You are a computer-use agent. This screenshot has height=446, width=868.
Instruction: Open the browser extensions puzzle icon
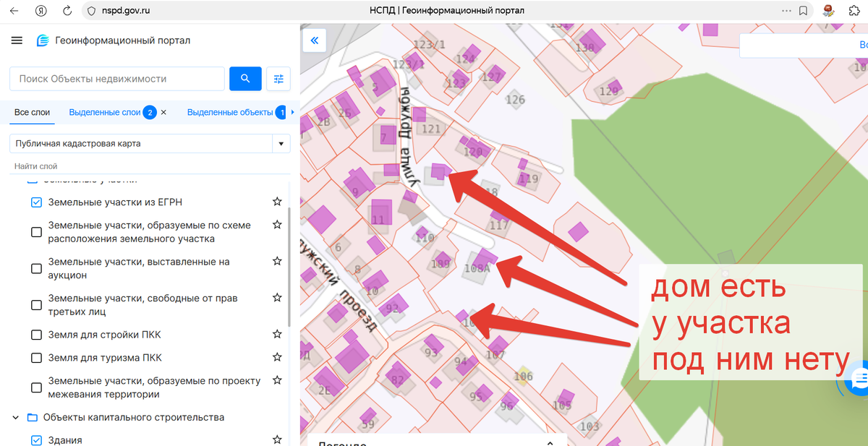click(854, 11)
